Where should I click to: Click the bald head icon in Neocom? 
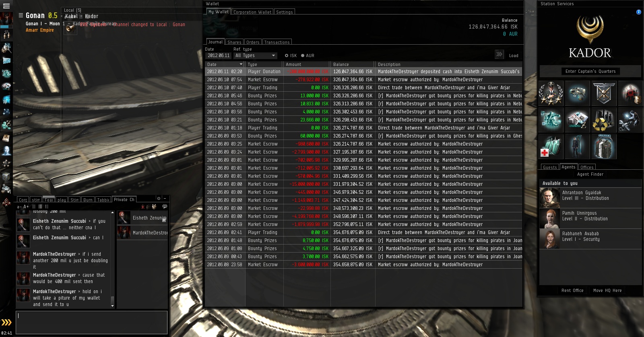point(6,151)
